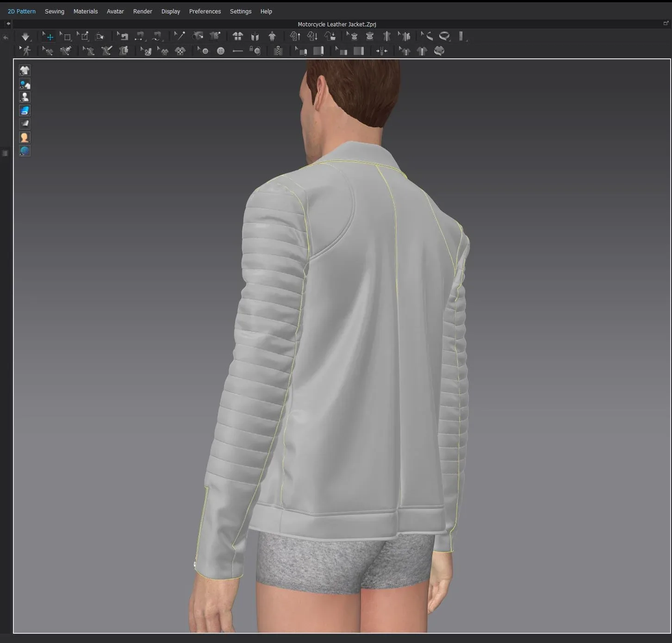The image size is (672, 643).
Task: Show arrangement points avatar icon
Action: coord(272,36)
